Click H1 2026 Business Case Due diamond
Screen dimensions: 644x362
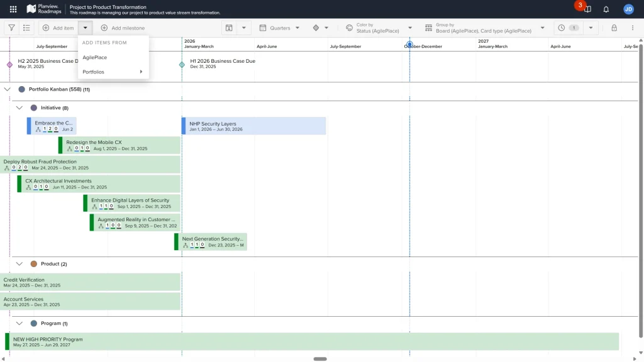(x=182, y=65)
